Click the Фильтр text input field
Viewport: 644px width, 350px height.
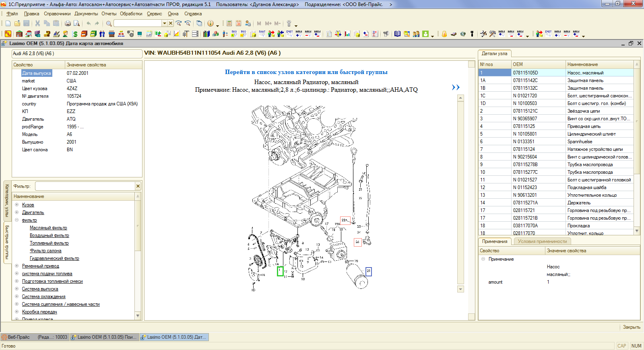(85, 186)
